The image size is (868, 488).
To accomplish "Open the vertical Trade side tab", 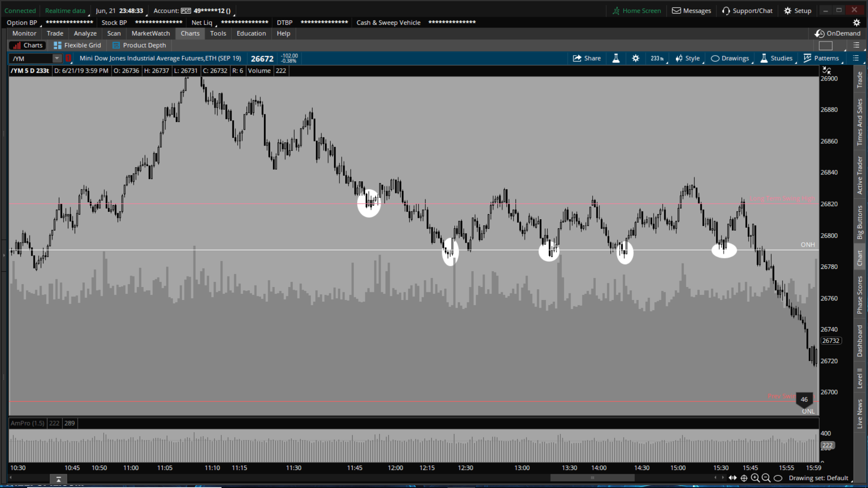I will click(x=859, y=80).
